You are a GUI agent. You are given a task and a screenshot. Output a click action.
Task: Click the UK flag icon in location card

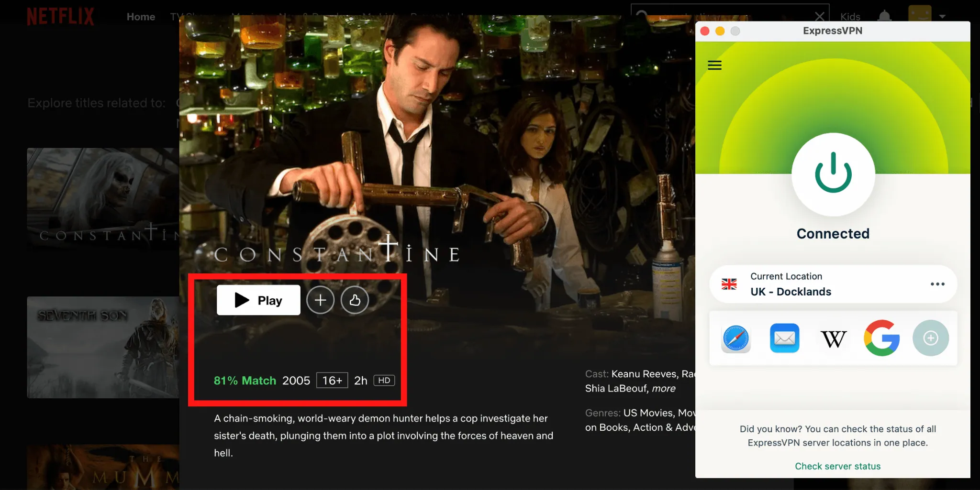point(729,284)
